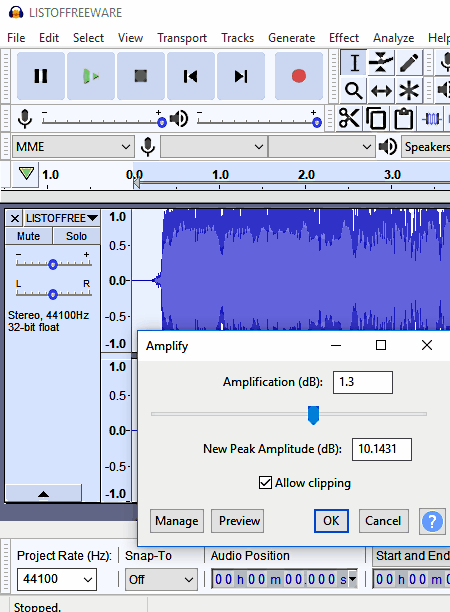This screenshot has width=450, height=612.
Task: Click the Copy icon
Action: click(376, 118)
